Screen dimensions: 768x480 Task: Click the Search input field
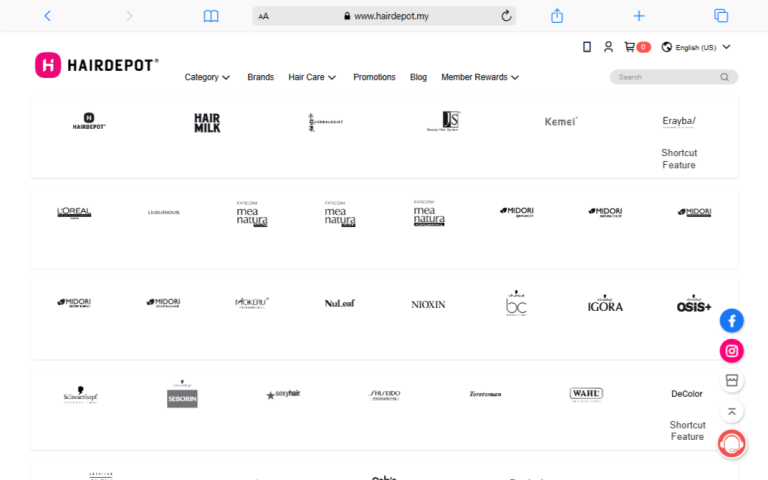coord(665,77)
